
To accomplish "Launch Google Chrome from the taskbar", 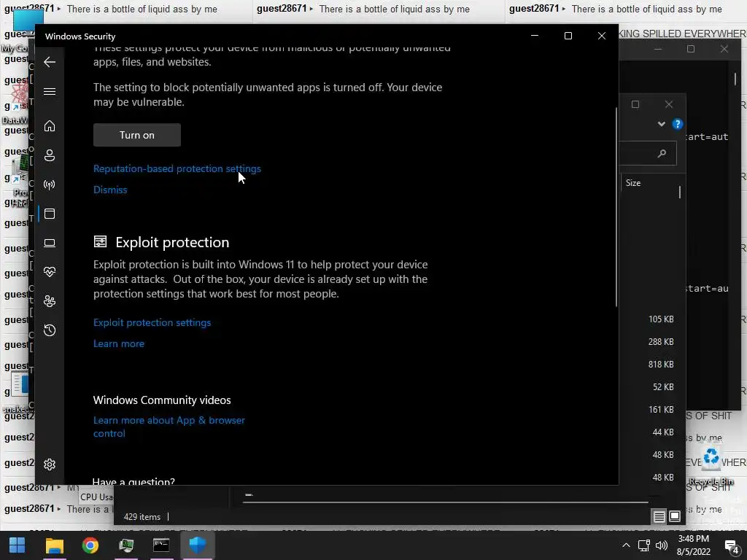I will point(90,545).
